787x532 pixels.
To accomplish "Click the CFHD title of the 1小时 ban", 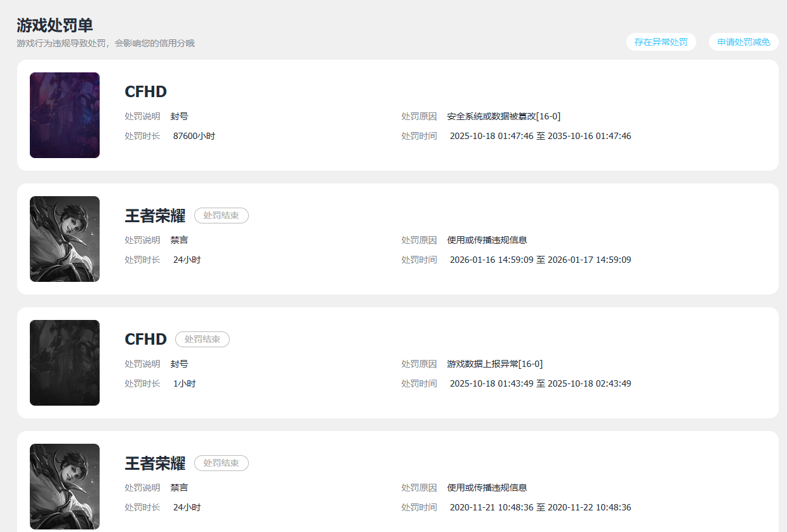I will tap(146, 339).
